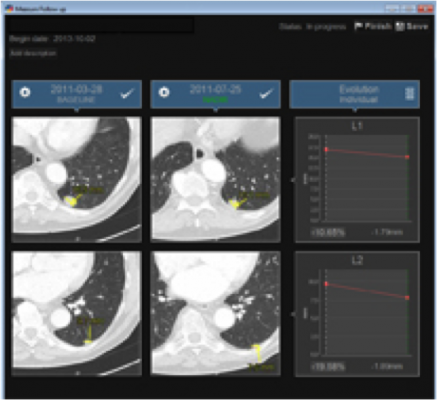Open settings gear on 2011-07-25 header
Viewport: 437px width, 400px height.
click(x=163, y=92)
